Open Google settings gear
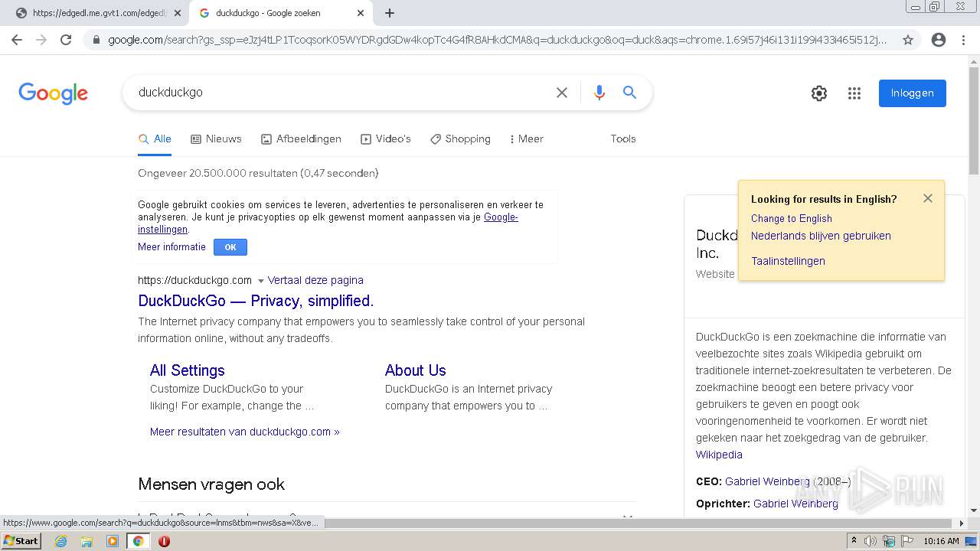Viewport: 980px width, 551px height. pyautogui.click(x=819, y=93)
